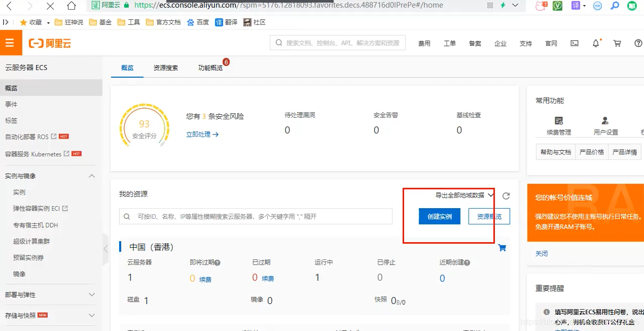Screen dimensions: 644x331
Task: Open the address bar dropdown arrow
Action: click(516, 5)
